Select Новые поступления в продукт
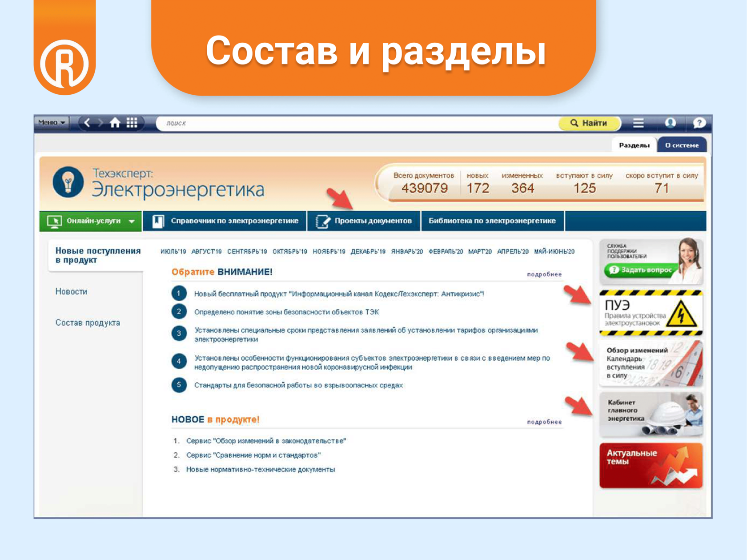 98,255
